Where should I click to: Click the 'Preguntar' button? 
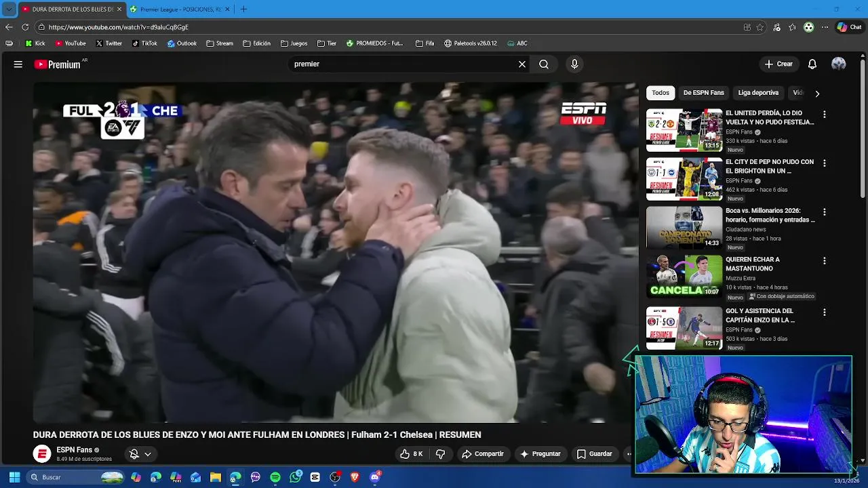pyautogui.click(x=540, y=454)
